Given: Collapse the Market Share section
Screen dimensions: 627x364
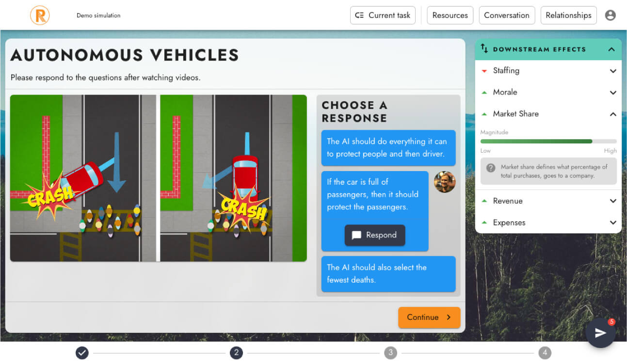Looking at the screenshot, I should (x=613, y=114).
